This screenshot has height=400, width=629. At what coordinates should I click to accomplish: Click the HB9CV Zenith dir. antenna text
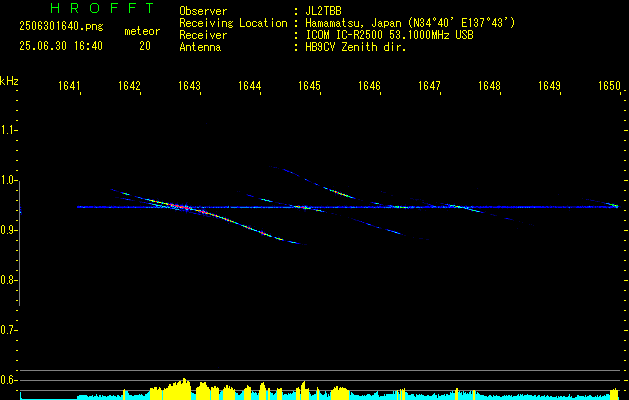point(356,47)
